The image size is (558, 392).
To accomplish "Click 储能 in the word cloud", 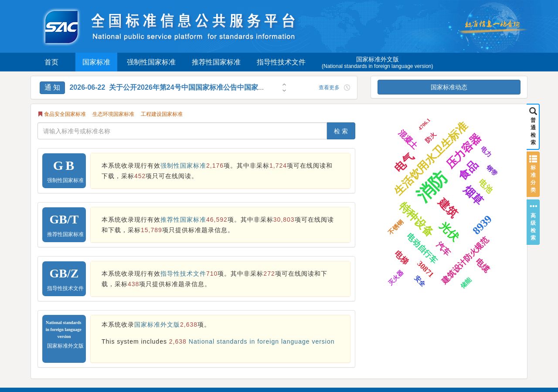I will [466, 283].
